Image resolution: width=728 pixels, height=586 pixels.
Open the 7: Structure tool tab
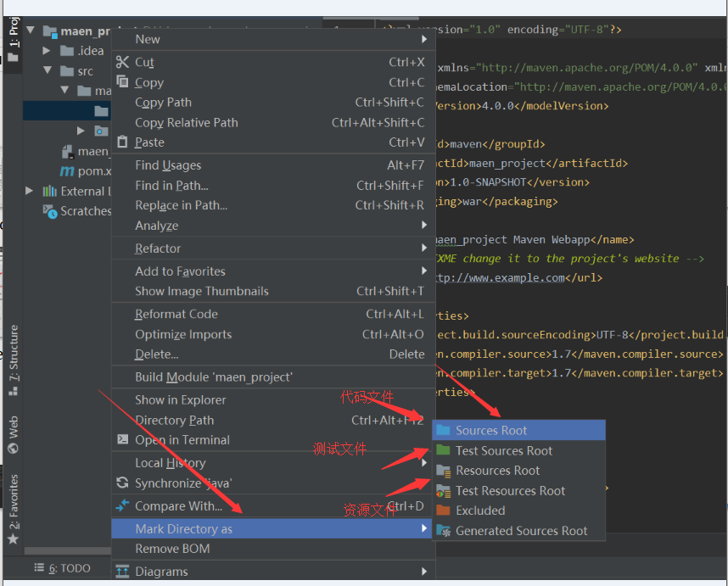(x=13, y=360)
